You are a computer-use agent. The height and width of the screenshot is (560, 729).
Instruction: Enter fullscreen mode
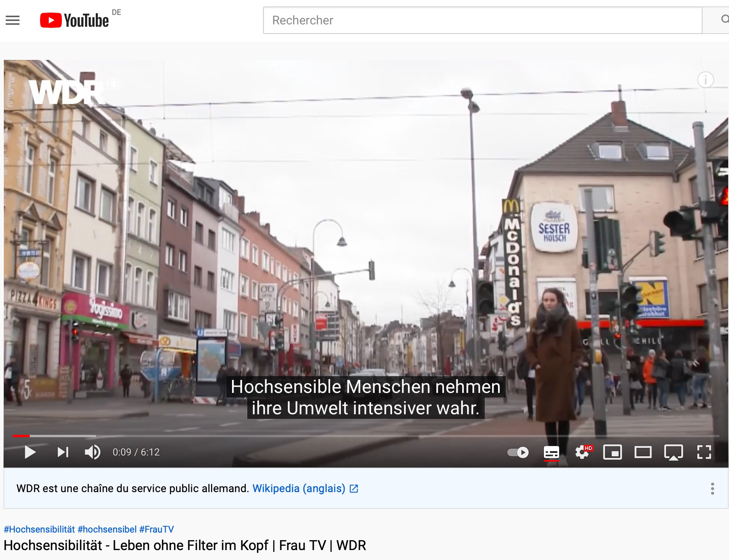click(704, 452)
